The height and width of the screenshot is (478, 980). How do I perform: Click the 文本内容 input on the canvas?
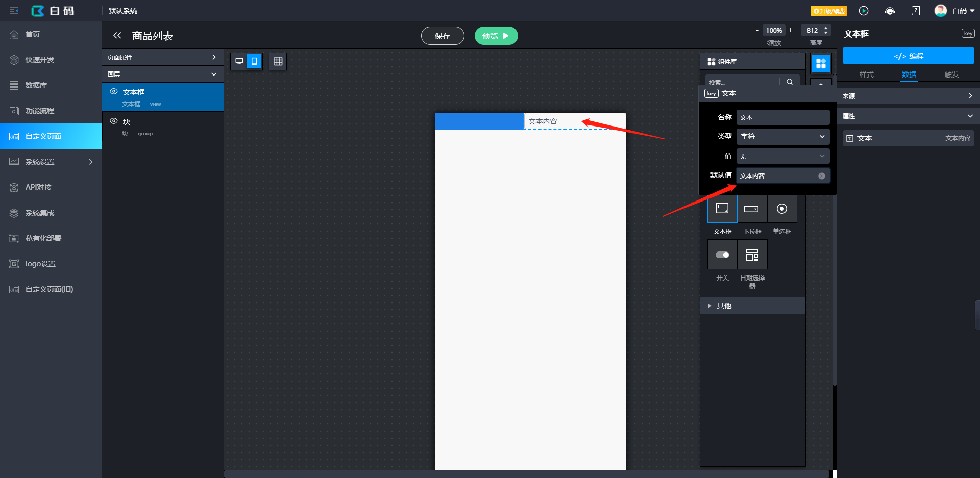point(575,121)
